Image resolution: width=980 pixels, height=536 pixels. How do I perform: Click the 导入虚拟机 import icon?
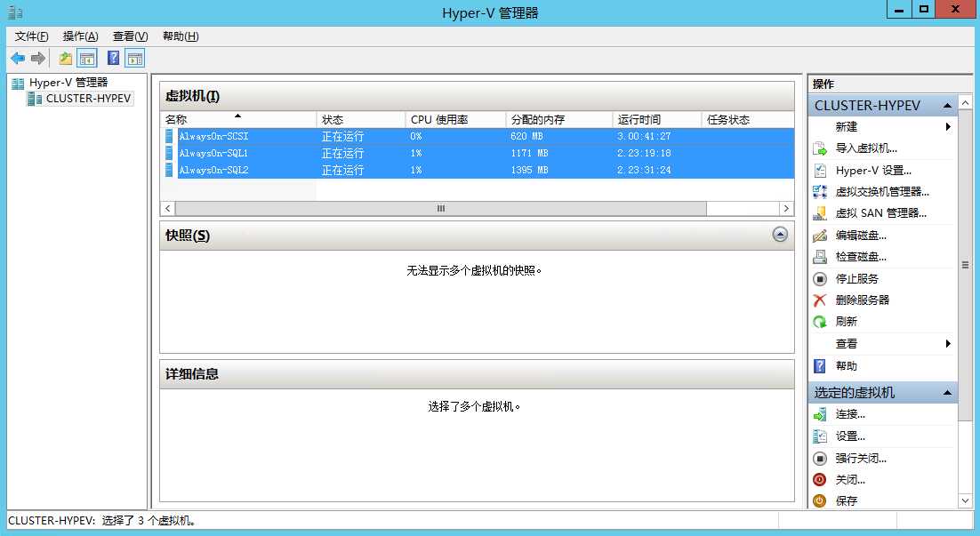click(819, 148)
